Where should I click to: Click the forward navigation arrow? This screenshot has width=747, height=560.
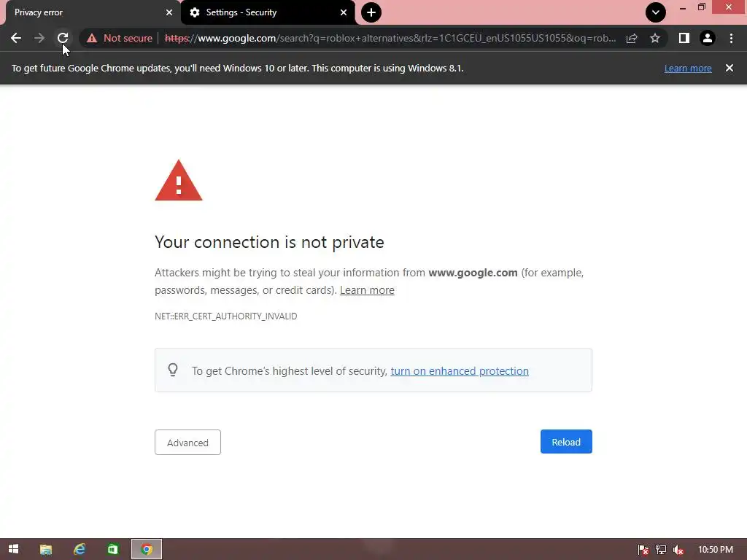coord(39,38)
